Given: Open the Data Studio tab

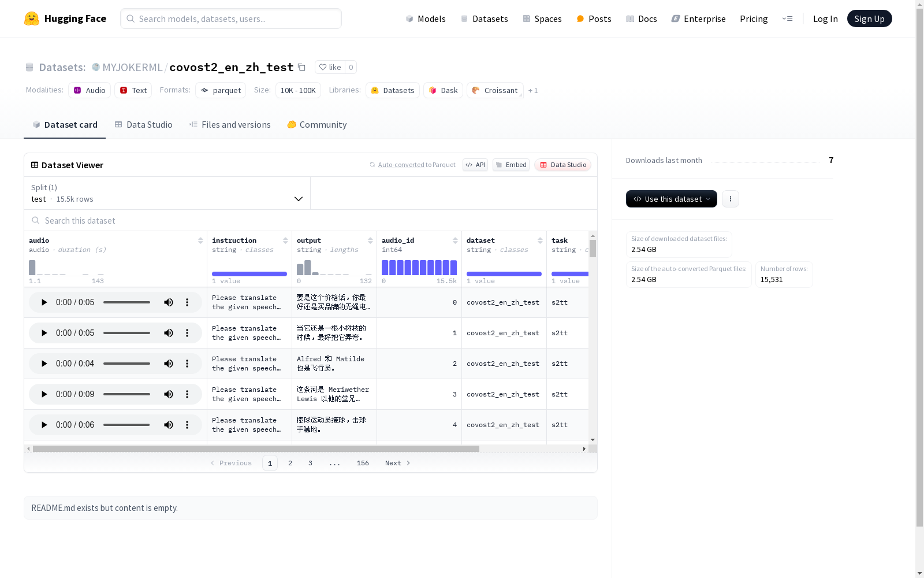Looking at the screenshot, I should click(x=144, y=125).
